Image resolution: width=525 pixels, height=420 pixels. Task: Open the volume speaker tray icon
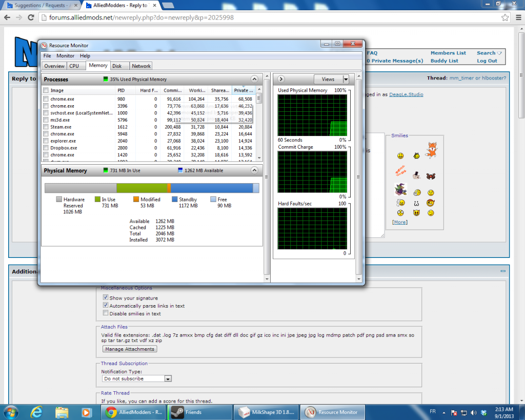pos(473,413)
